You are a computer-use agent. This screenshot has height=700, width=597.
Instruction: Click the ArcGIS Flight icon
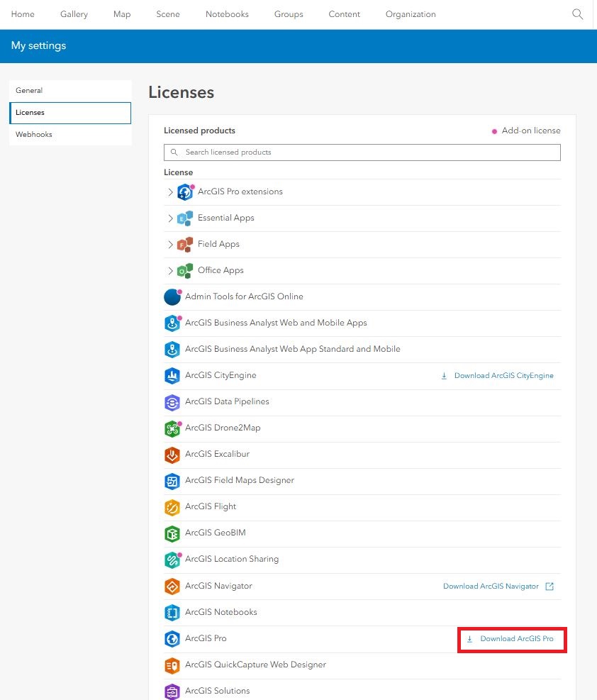pyautogui.click(x=172, y=508)
